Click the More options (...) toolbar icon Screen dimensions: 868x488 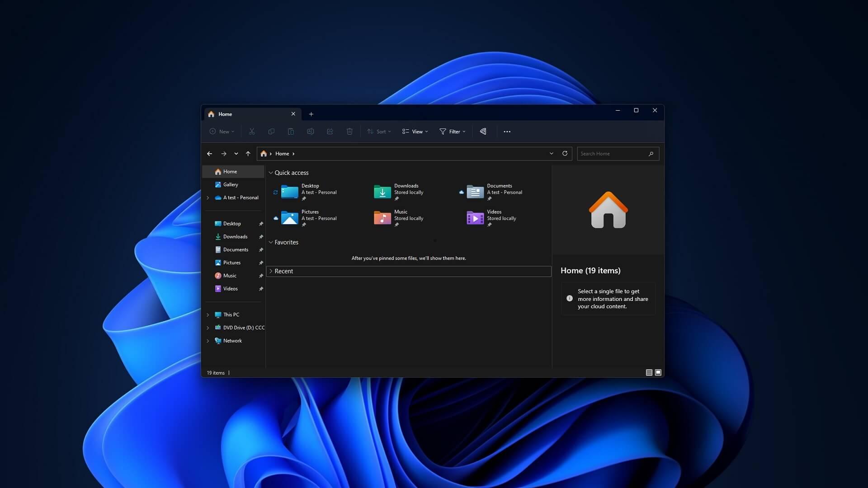(x=507, y=131)
